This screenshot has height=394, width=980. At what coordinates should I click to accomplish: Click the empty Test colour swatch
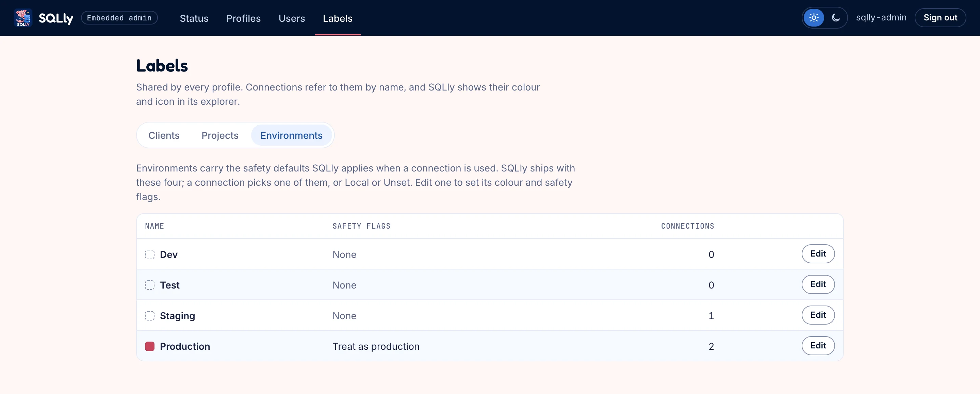[x=149, y=285]
